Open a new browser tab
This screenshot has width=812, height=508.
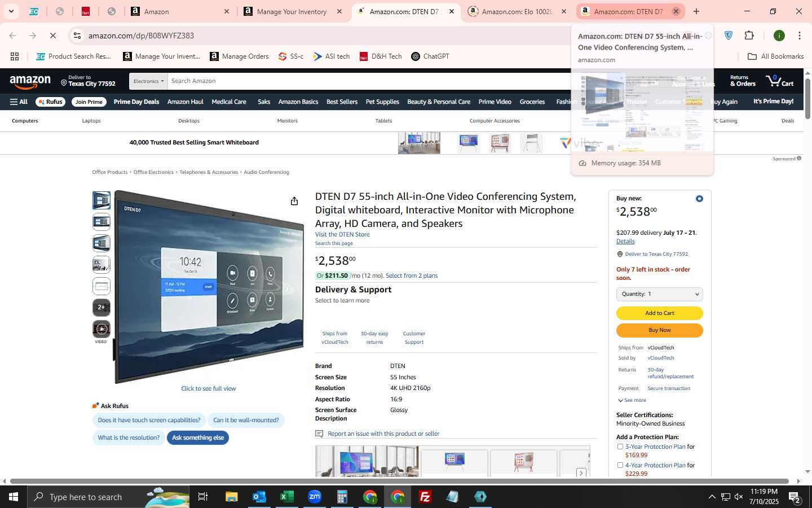point(696,11)
